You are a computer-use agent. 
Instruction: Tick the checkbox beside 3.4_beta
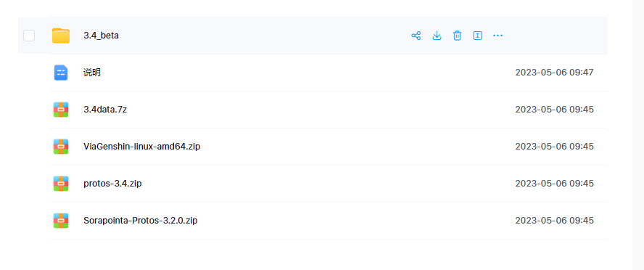pos(29,36)
